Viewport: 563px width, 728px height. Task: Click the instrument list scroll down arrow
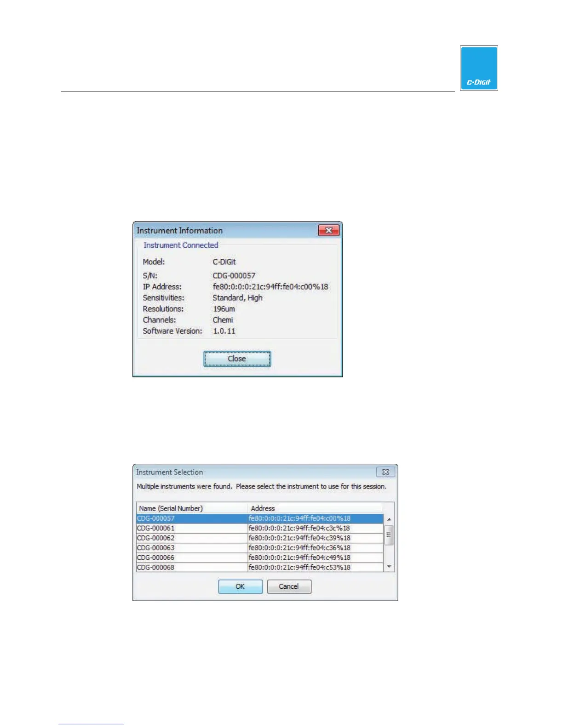point(389,567)
